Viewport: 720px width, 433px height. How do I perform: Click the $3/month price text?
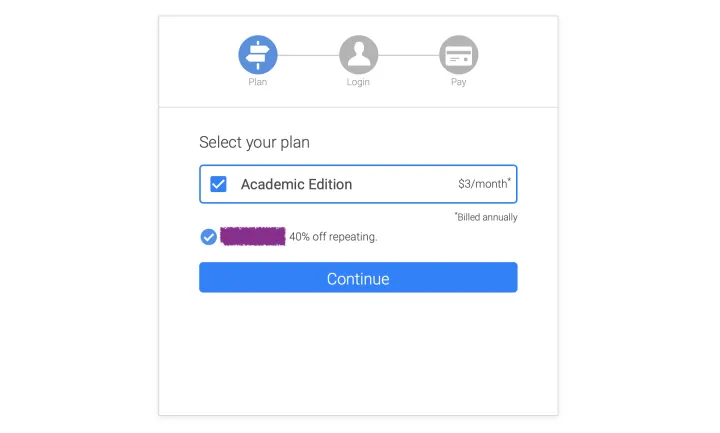482,184
